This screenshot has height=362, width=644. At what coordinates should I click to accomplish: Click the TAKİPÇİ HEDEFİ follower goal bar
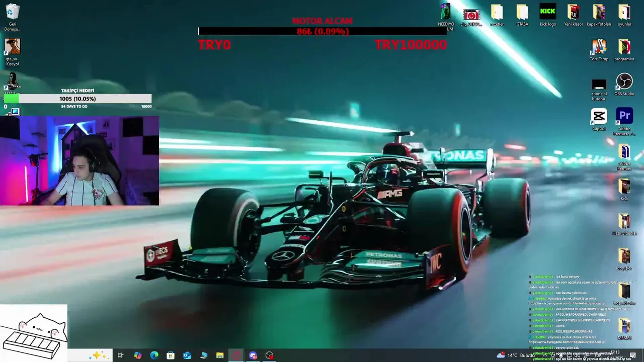click(77, 99)
